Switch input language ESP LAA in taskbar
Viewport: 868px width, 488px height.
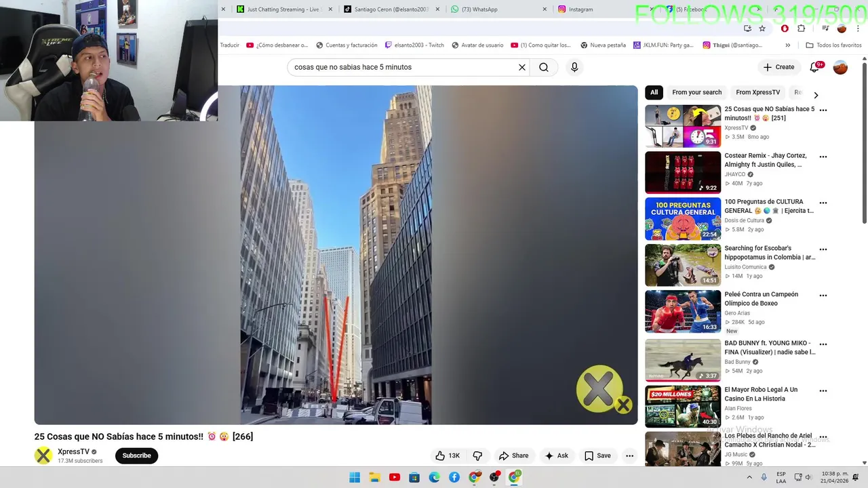(781, 477)
